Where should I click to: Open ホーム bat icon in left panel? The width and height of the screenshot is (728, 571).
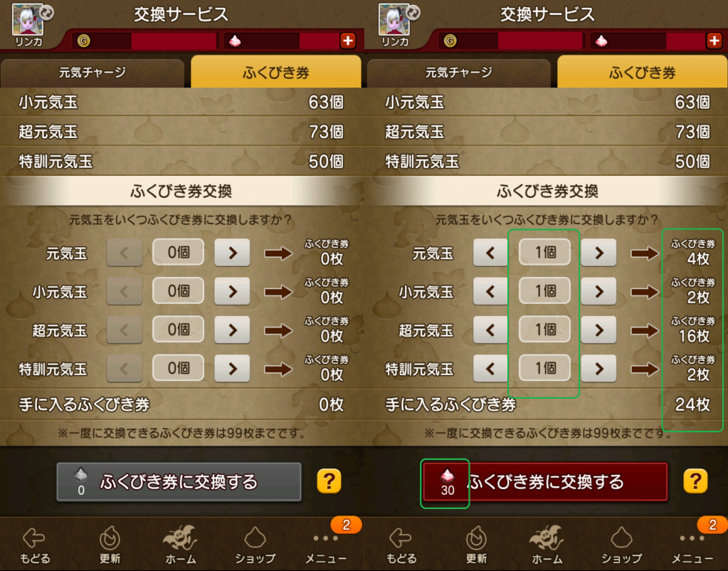pyautogui.click(x=180, y=538)
